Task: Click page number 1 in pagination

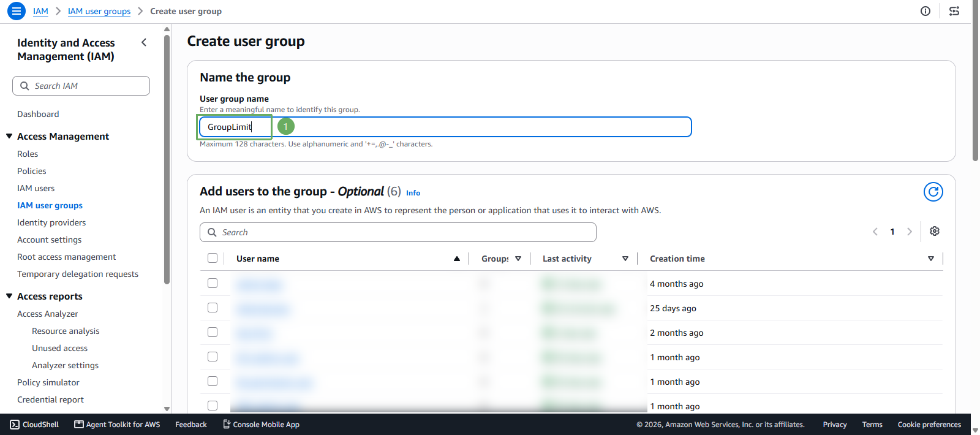Action: click(892, 232)
